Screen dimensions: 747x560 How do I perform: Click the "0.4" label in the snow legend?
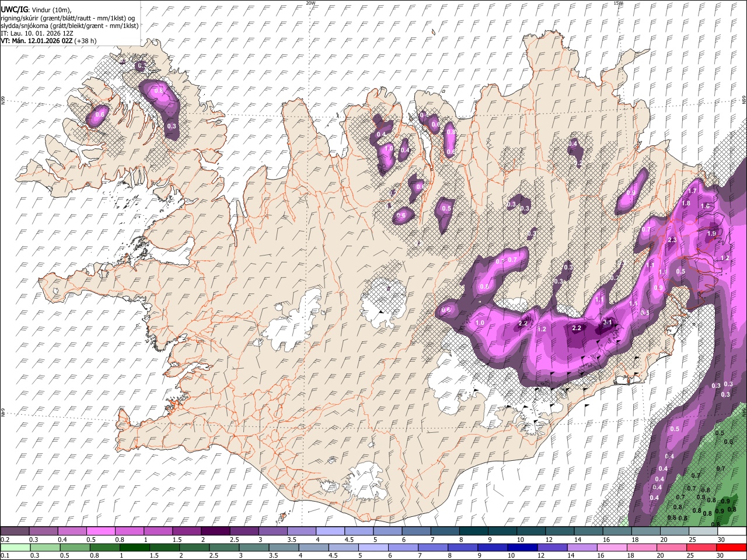[62, 540]
